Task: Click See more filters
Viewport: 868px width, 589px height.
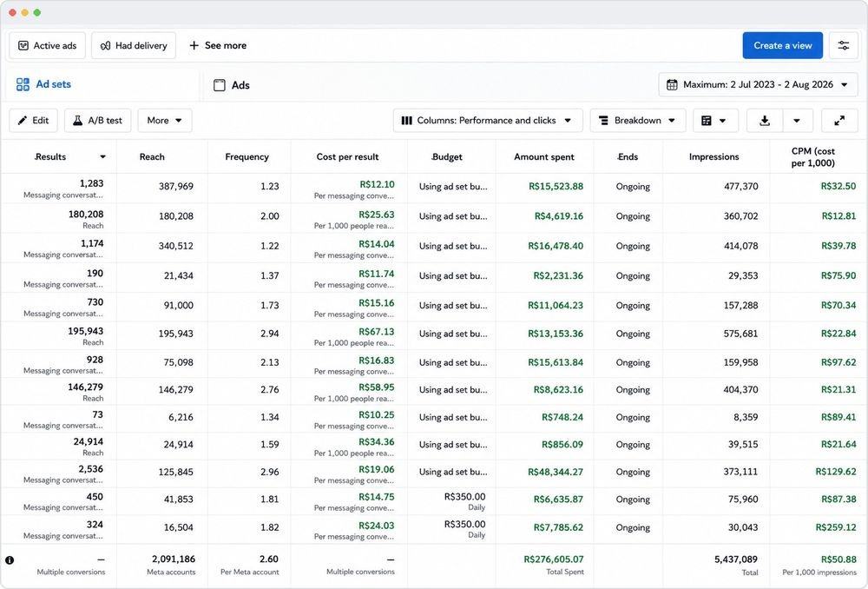Action: 218,45
